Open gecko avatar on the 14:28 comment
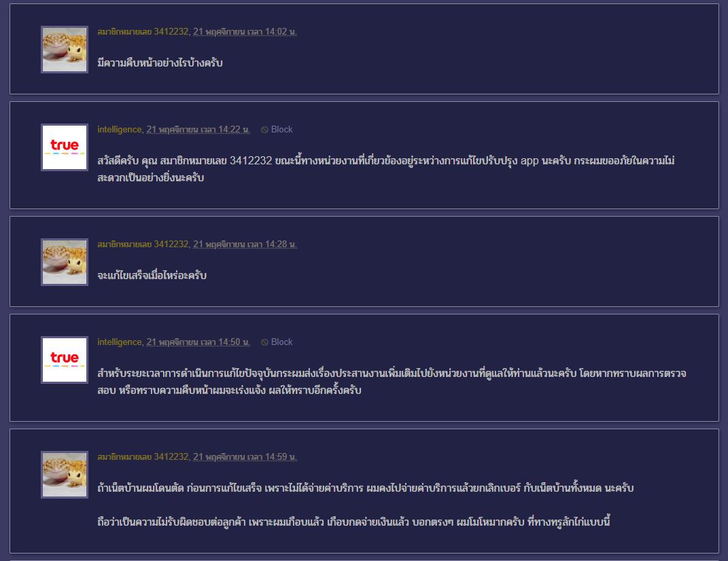This screenshot has width=728, height=561. pos(65,261)
